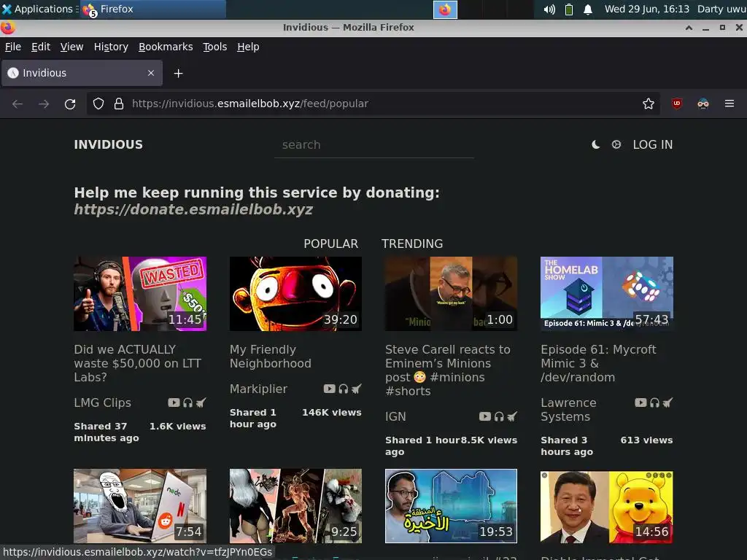Switch instance icon for IGN video
Image resolution: width=747 pixels, height=560 pixels.
512,416
